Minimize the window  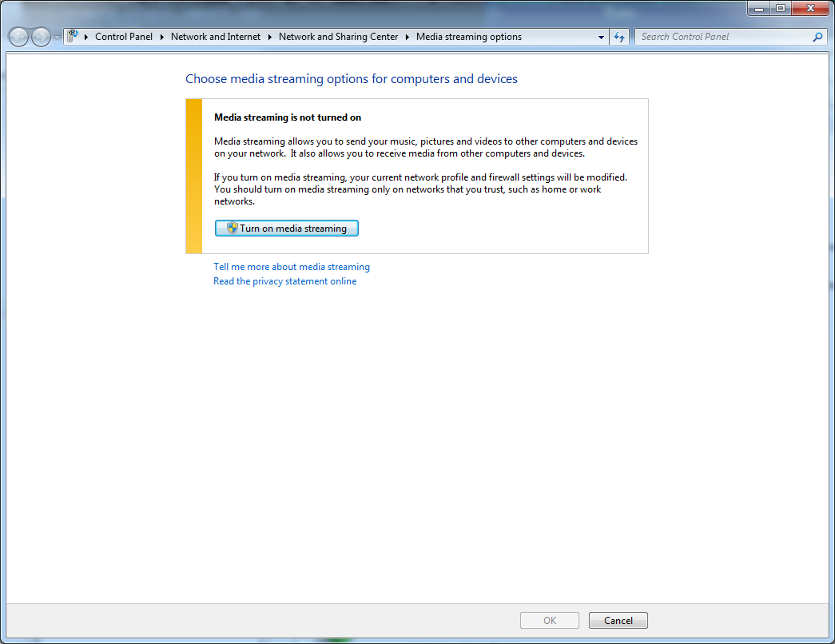[x=759, y=8]
